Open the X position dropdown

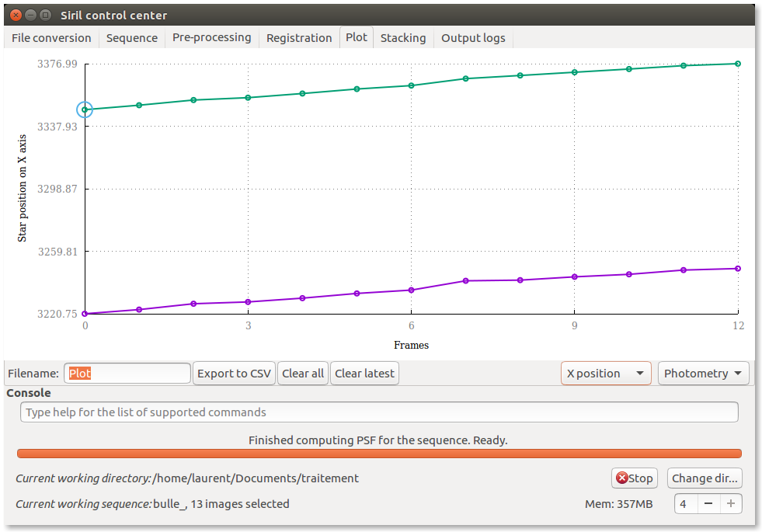tap(606, 374)
